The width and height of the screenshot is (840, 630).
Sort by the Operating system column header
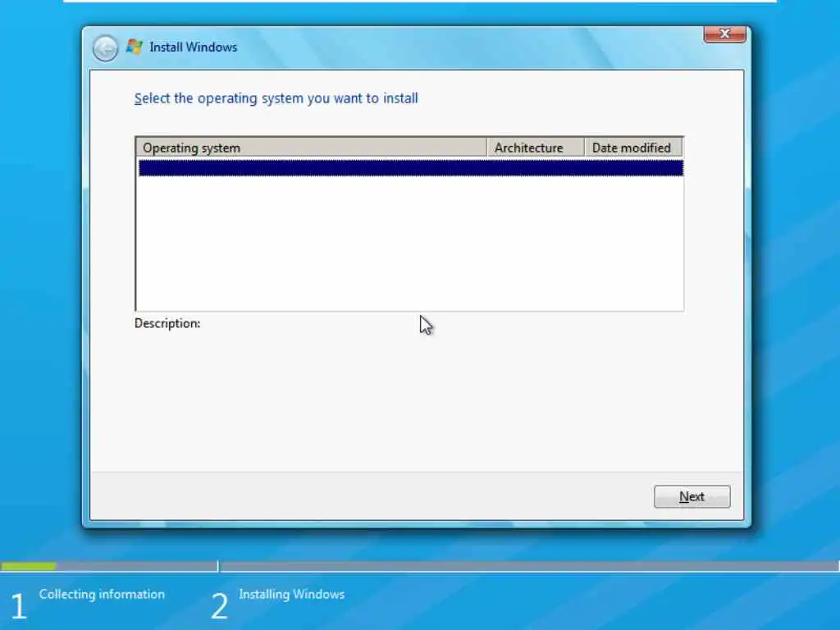pos(311,148)
